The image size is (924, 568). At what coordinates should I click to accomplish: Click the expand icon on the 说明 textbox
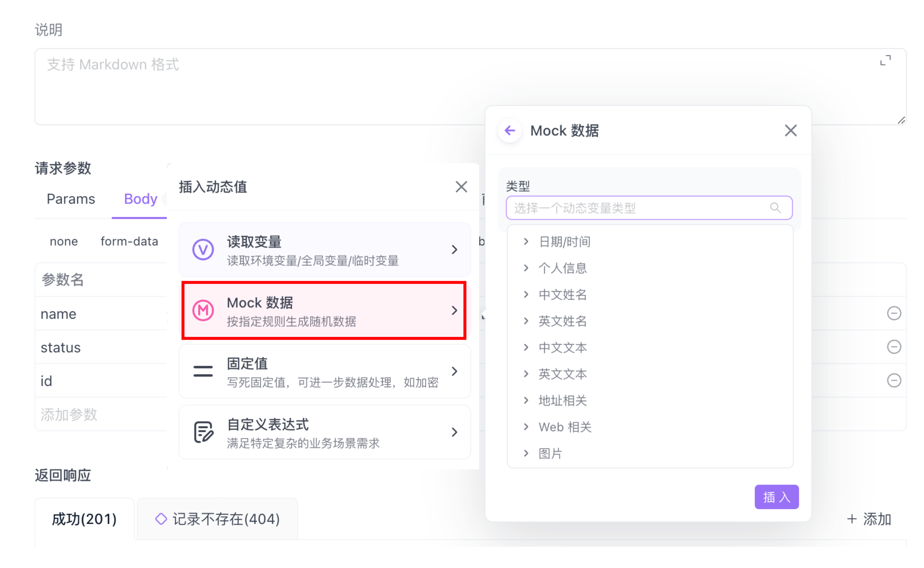(885, 61)
